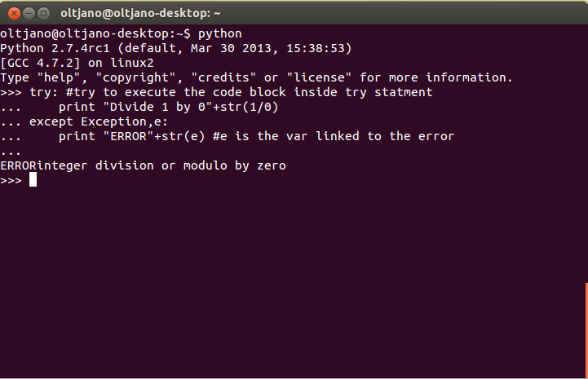Maximize the terminal window

tap(43, 14)
